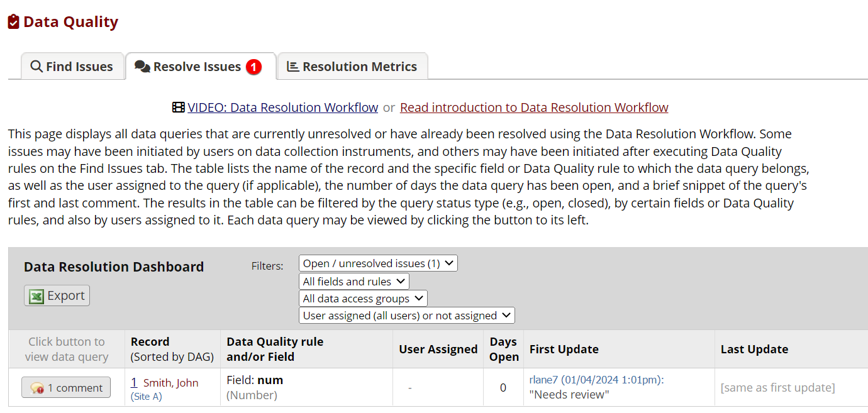This screenshot has height=413, width=868.
Task: Open Read introduction to Data Resolution Workflow
Action: coord(533,107)
